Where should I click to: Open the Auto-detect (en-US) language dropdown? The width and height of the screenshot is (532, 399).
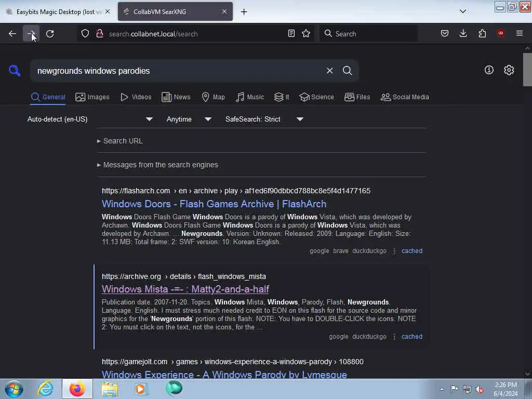point(90,119)
